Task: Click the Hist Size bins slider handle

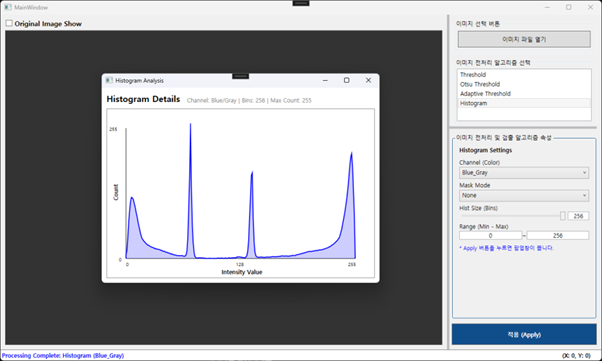Action: pos(562,216)
